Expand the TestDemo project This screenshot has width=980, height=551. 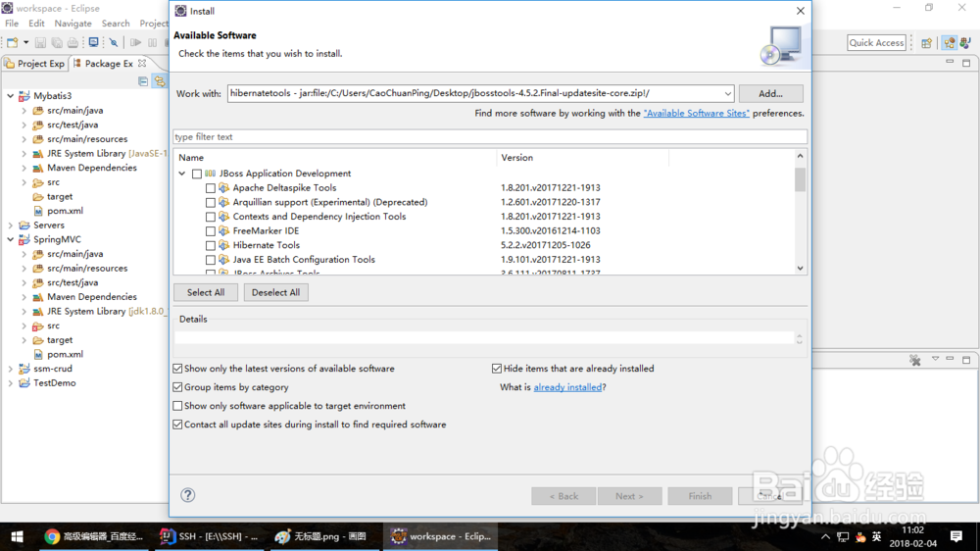(x=11, y=383)
